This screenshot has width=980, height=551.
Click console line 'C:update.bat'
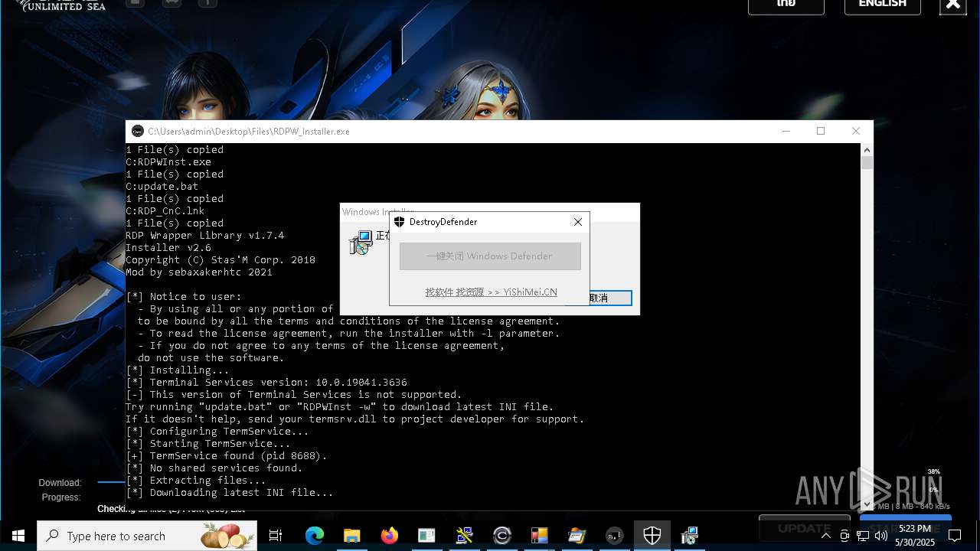(x=162, y=187)
